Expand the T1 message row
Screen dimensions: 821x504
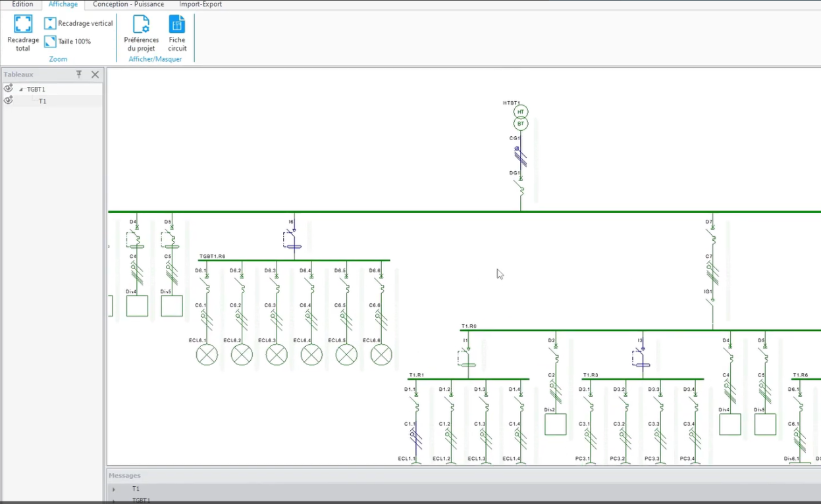pos(114,489)
